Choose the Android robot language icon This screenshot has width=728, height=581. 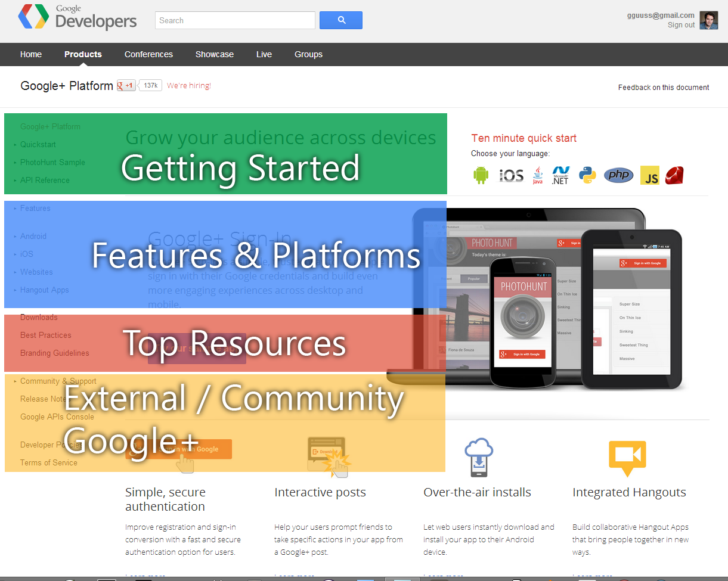481,175
